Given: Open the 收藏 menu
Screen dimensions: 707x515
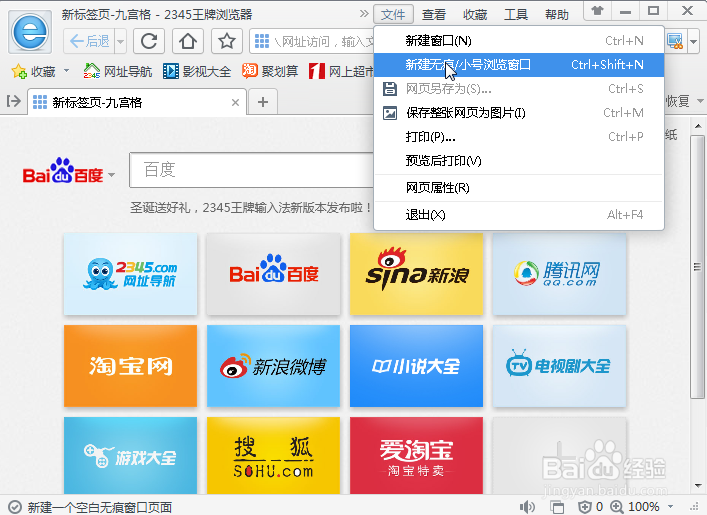Looking at the screenshot, I should tap(475, 15).
